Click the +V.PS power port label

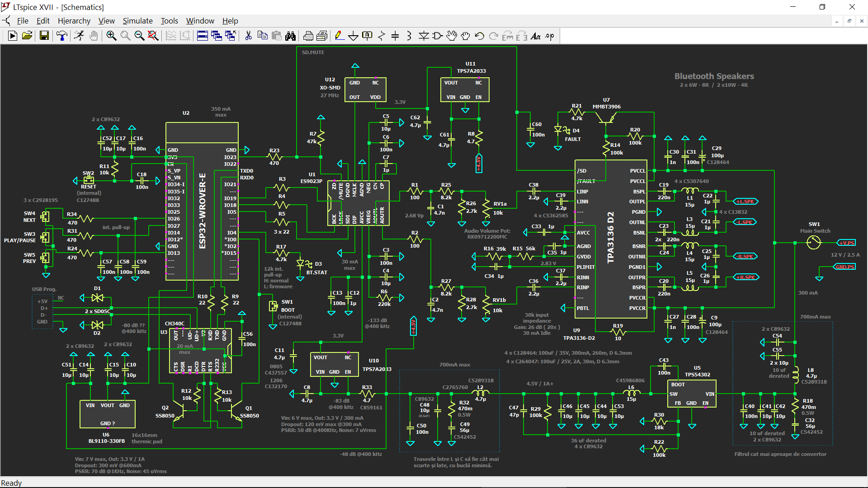pos(846,243)
